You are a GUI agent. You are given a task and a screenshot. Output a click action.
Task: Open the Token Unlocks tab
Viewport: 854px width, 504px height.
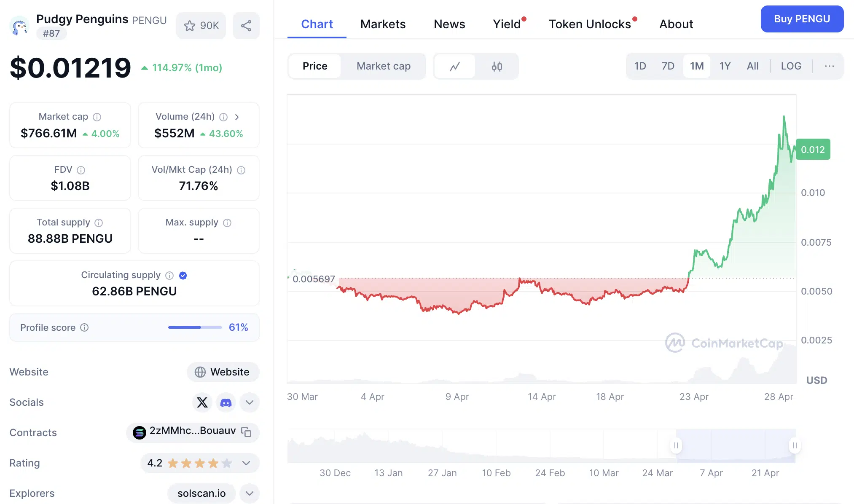[590, 24]
